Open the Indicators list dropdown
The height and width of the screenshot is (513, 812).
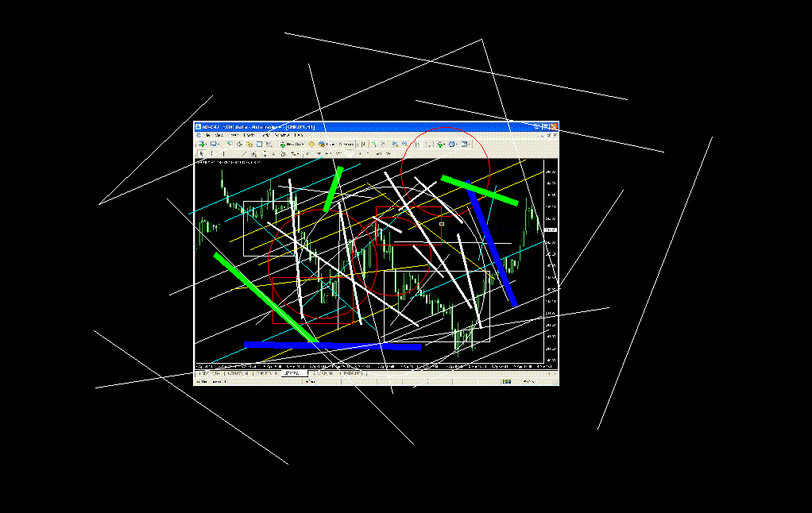(x=440, y=145)
